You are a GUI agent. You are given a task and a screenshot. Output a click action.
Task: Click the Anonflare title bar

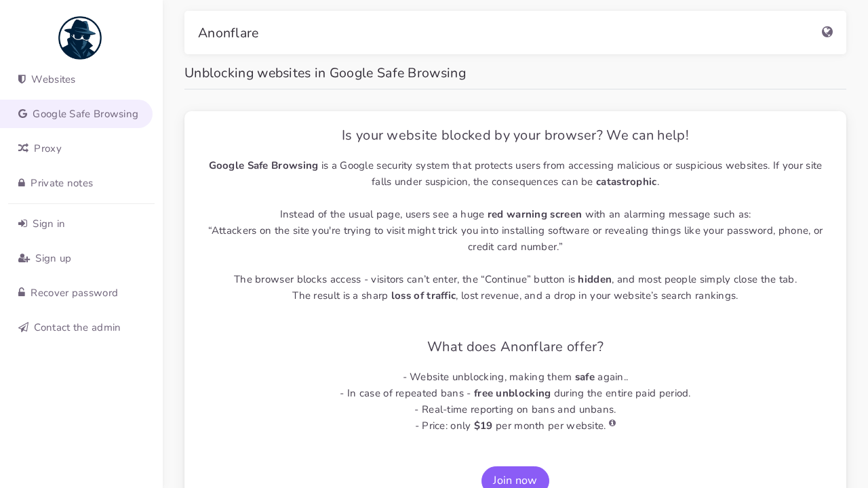(x=228, y=33)
